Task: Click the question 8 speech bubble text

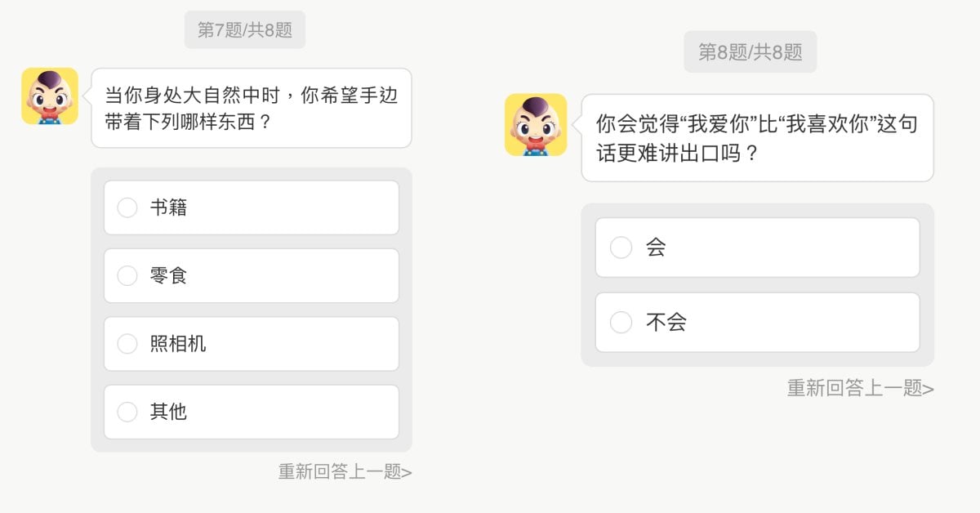Action: [x=756, y=137]
